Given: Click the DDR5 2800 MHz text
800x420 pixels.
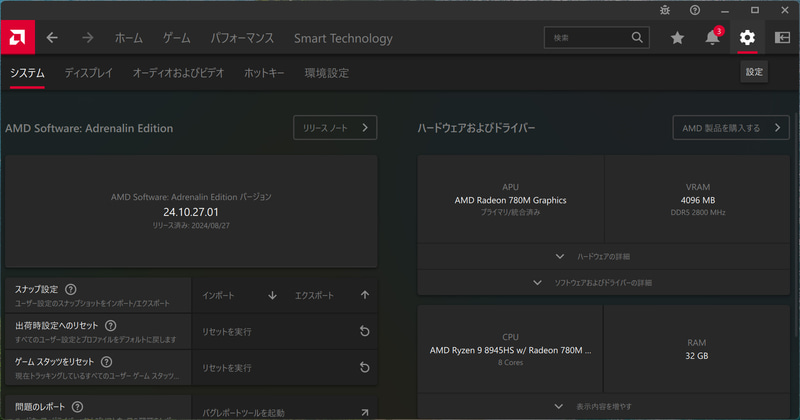Looking at the screenshot, I should [x=697, y=212].
